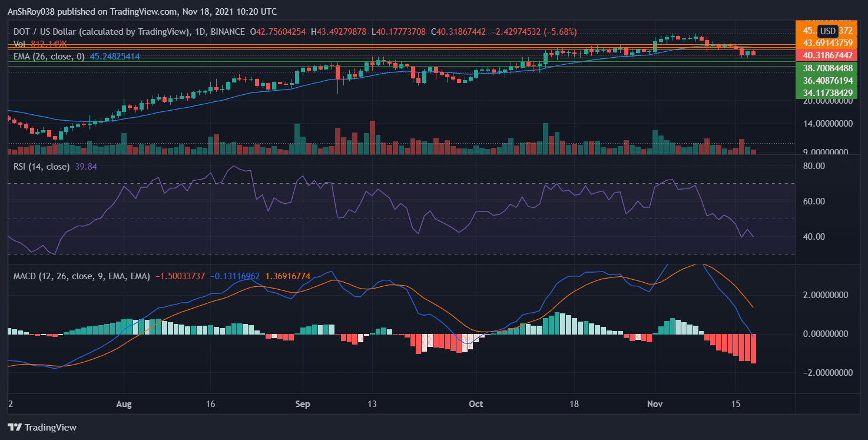Click the TradingView logo icon

coord(14,427)
